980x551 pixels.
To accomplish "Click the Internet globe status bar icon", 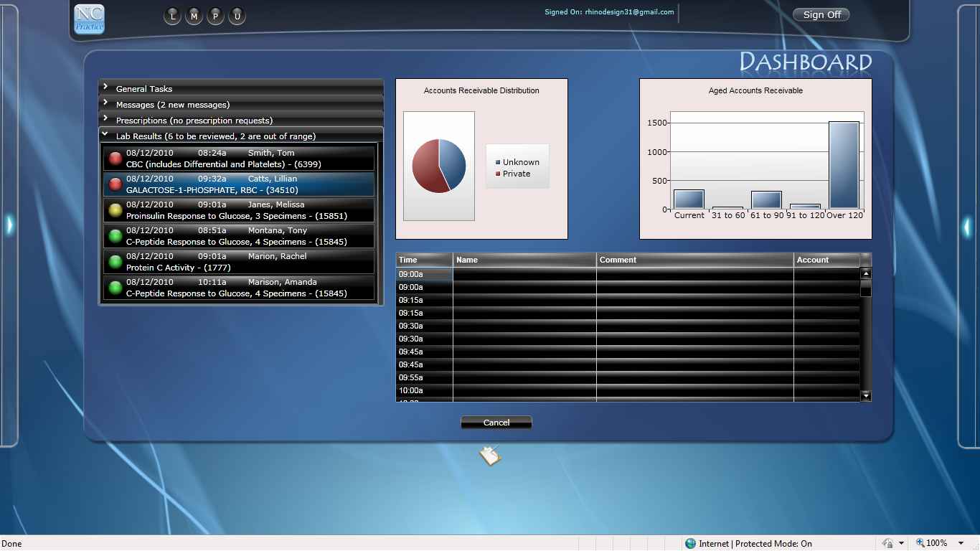I will (690, 544).
